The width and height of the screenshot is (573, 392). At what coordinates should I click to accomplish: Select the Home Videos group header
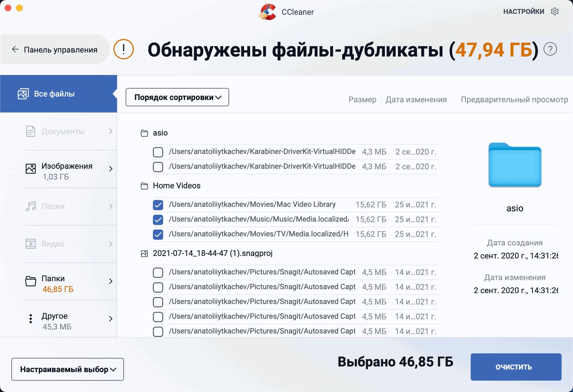(176, 186)
